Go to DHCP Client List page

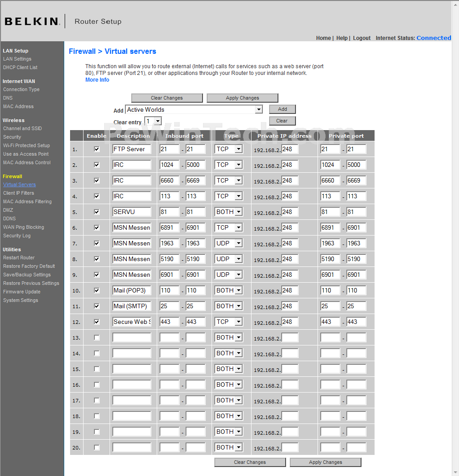pyautogui.click(x=20, y=67)
